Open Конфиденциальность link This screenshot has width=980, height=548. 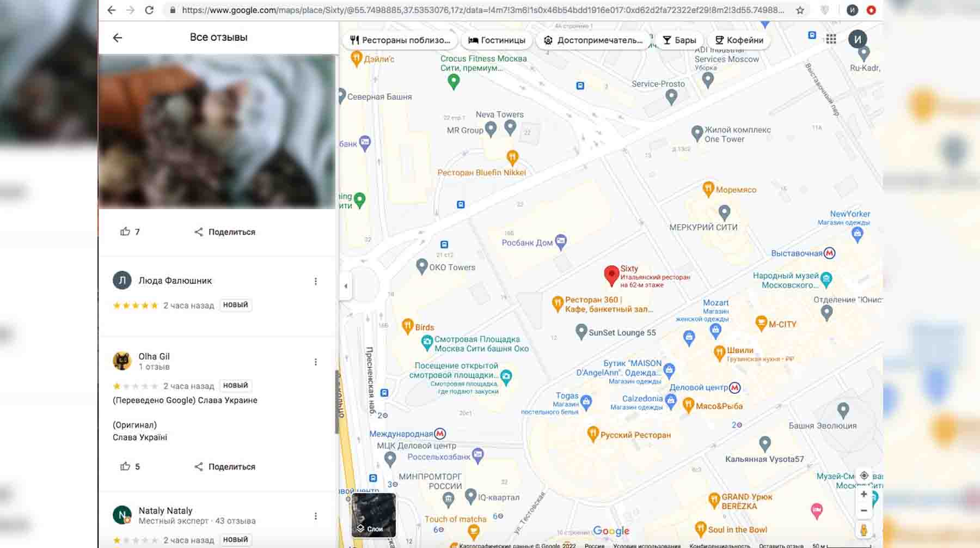pos(719,545)
